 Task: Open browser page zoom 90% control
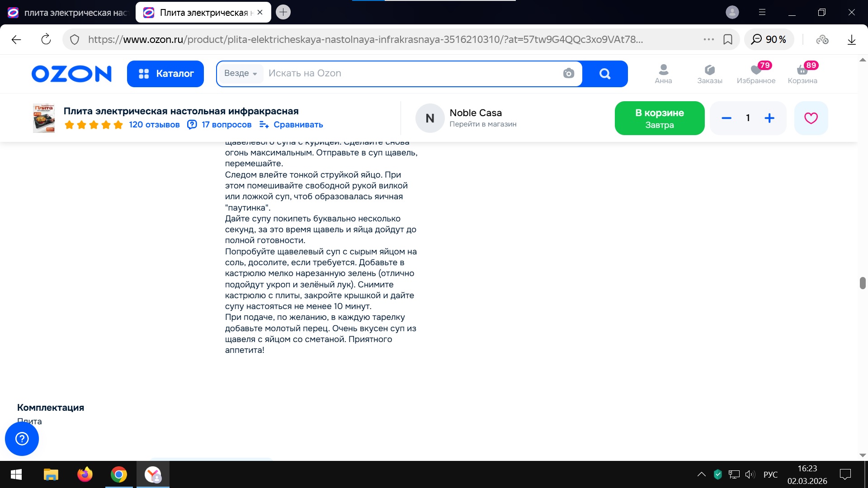click(769, 39)
